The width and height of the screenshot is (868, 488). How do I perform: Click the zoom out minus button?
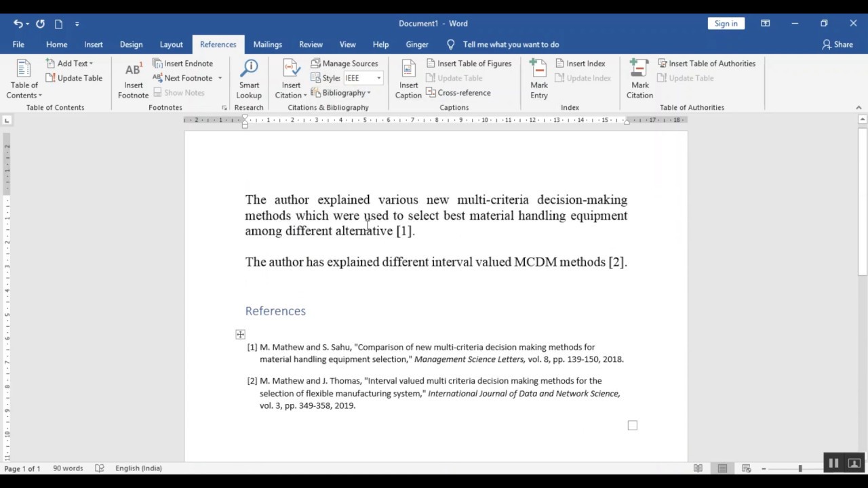(764, 468)
